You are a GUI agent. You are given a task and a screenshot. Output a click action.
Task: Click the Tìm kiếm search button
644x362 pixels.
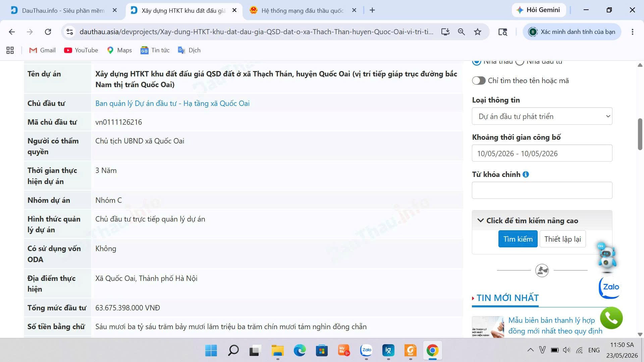(518, 239)
